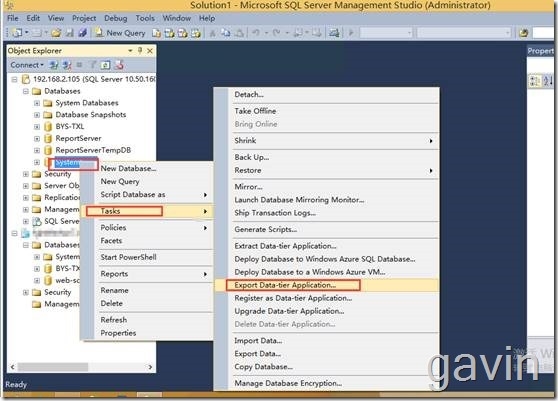558x401 pixels.
Task: Click the Navigate Forward toolbar icon
Action: tap(316, 33)
